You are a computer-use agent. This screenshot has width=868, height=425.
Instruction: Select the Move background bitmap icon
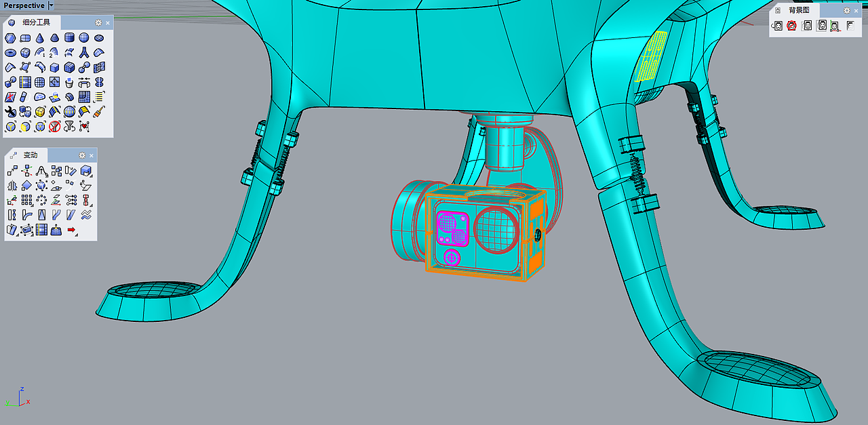pyautogui.click(x=807, y=25)
